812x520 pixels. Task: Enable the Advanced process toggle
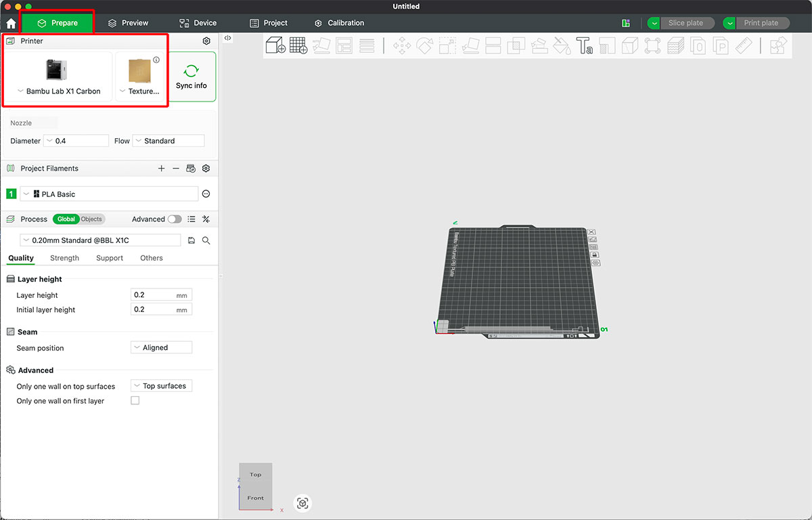click(174, 219)
